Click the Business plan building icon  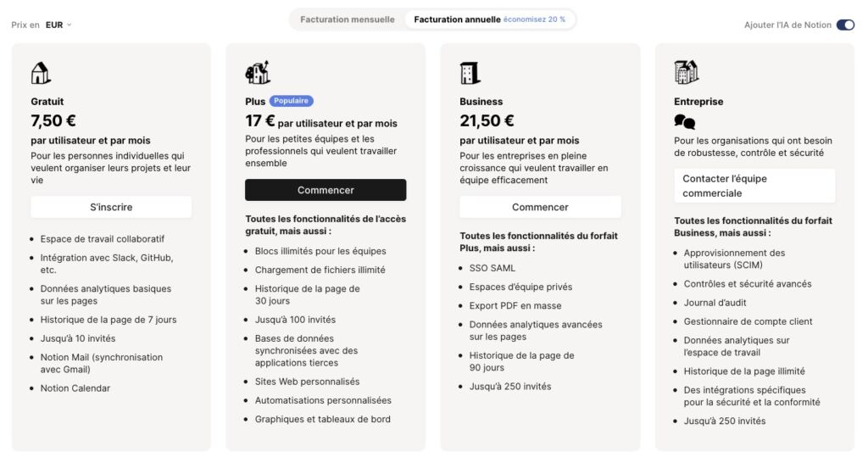[470, 73]
